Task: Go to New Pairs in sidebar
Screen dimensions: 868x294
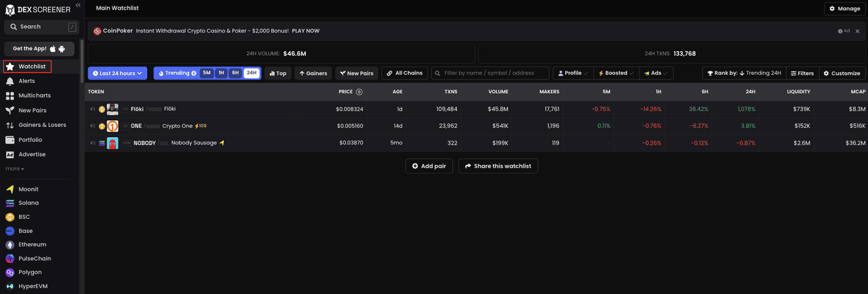Action: [32, 110]
